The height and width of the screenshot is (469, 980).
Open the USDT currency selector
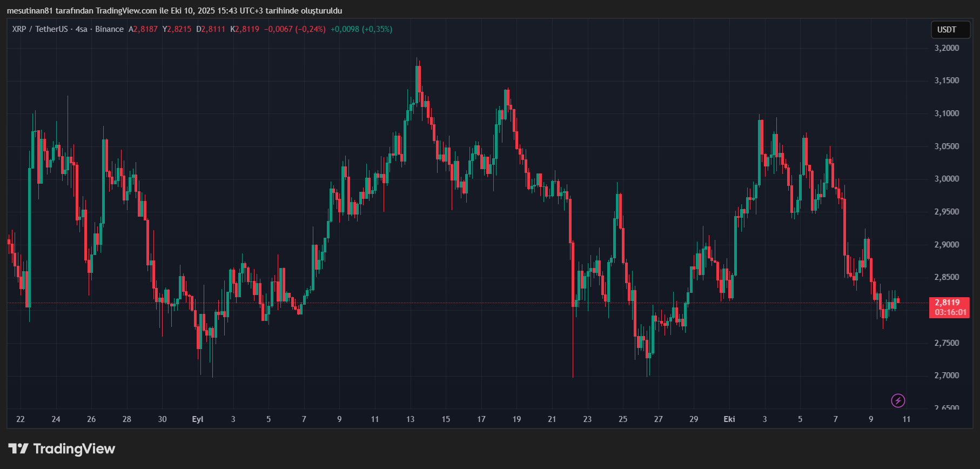pos(950,30)
